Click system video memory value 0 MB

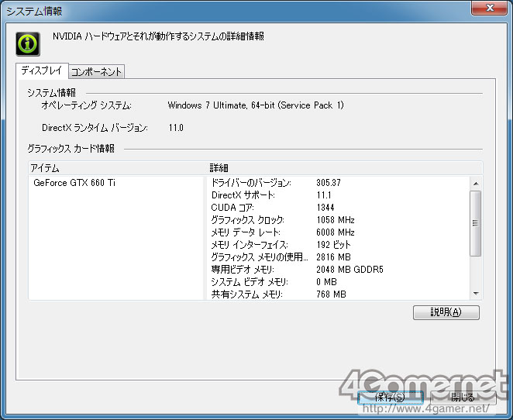click(x=326, y=282)
